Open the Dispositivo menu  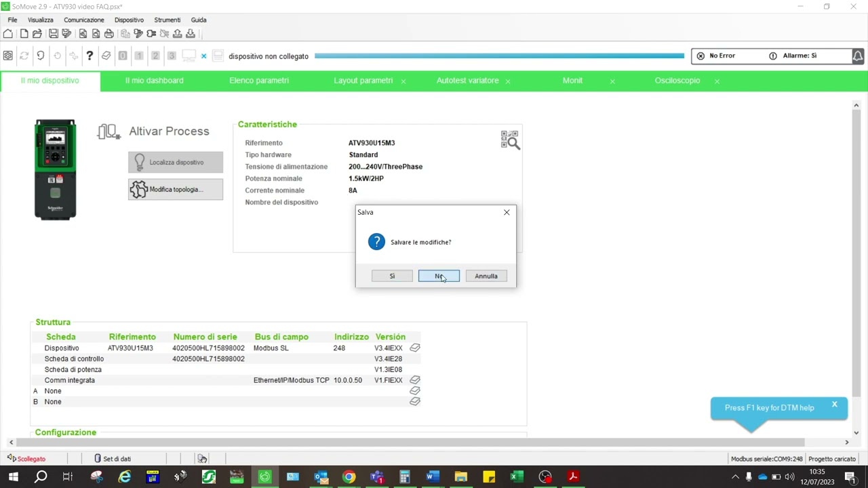[129, 20]
